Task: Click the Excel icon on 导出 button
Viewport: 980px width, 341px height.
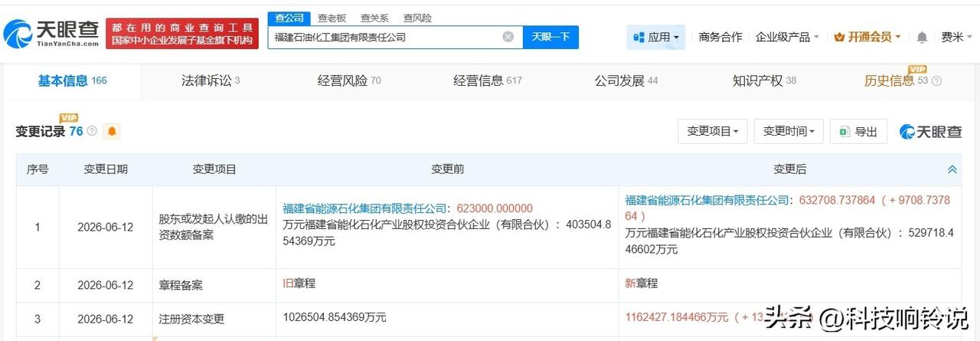Action: [x=844, y=132]
